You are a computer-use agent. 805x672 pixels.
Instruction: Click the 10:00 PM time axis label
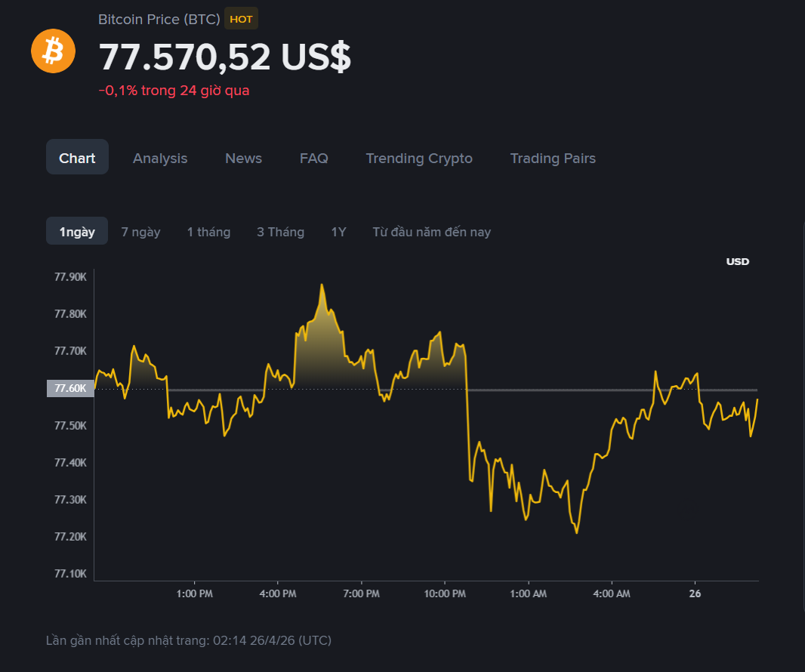click(x=444, y=593)
